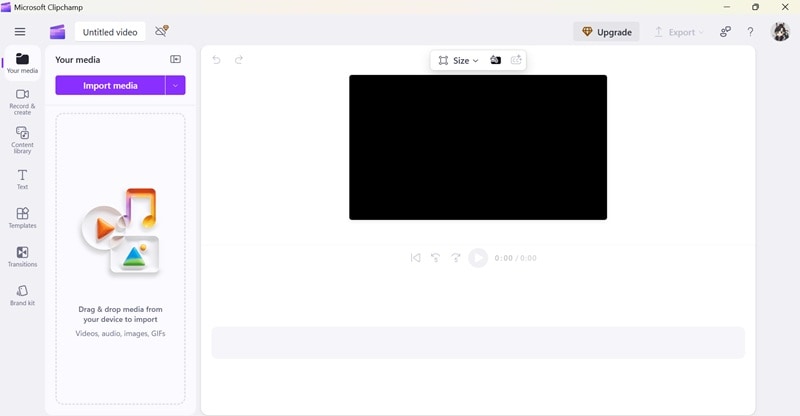
Task: Click the rightmost icon in Size toolbar
Action: [x=516, y=60]
